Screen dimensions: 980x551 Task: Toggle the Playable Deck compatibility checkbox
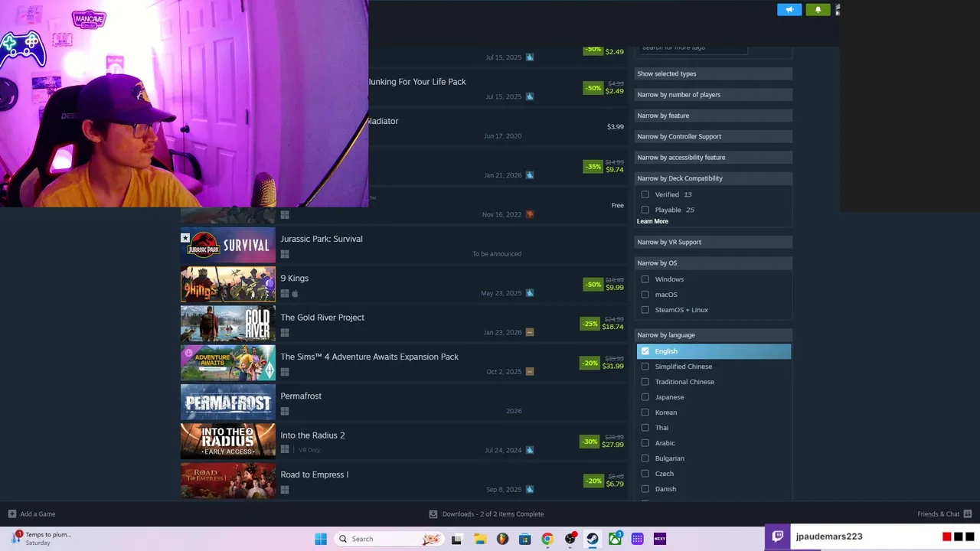645,210
